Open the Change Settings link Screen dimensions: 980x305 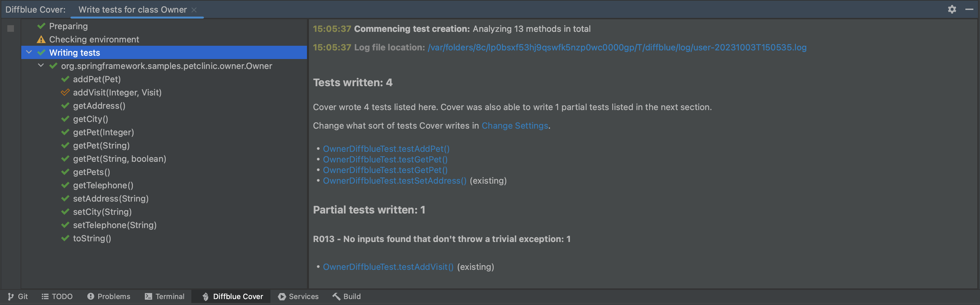514,126
